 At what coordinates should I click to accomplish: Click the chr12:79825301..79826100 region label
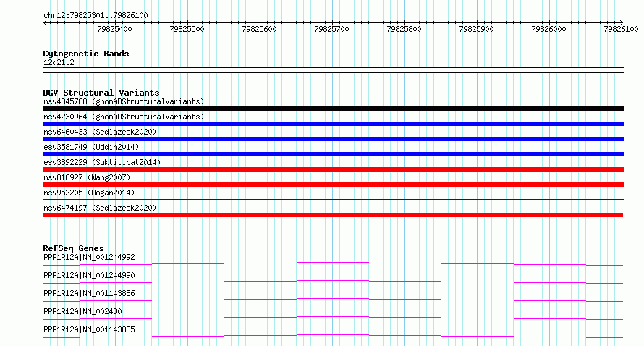coord(96,15)
